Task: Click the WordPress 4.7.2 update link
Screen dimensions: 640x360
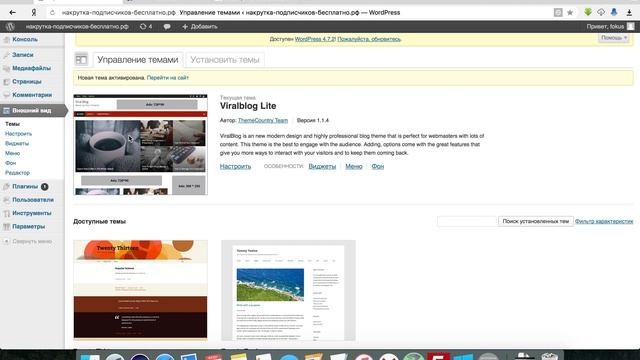Action: (315, 39)
